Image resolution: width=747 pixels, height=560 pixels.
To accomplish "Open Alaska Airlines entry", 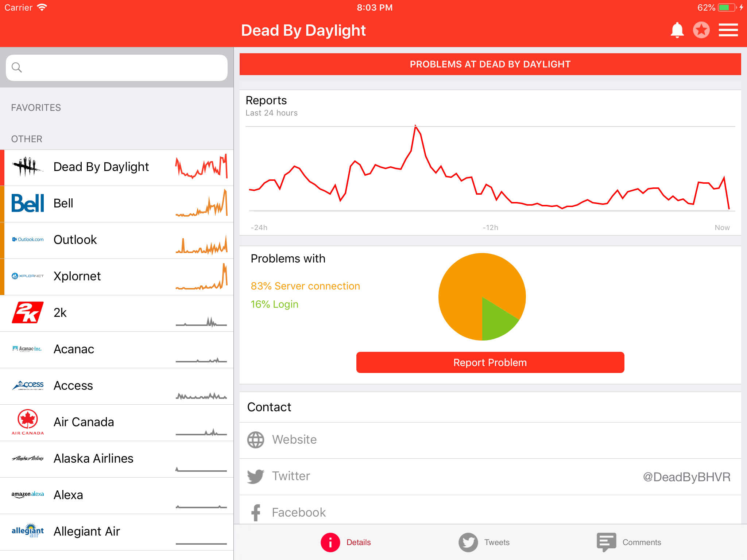I will tap(93, 459).
